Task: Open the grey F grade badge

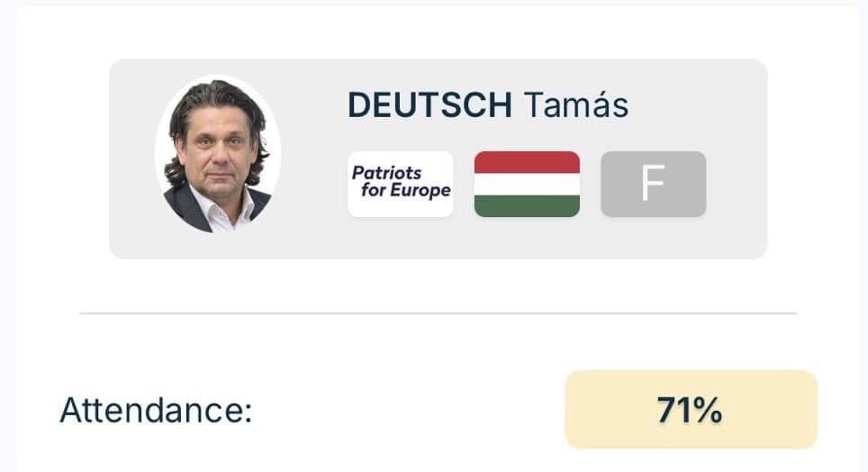Action: click(x=653, y=184)
